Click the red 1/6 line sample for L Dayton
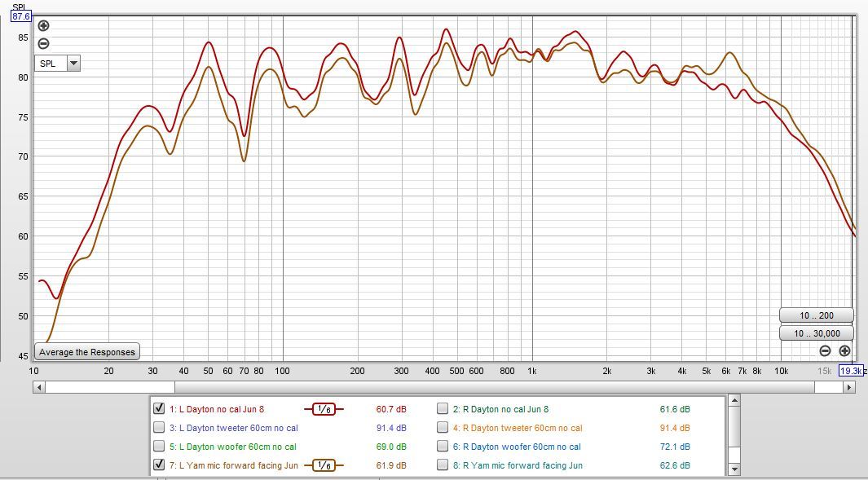 324,409
